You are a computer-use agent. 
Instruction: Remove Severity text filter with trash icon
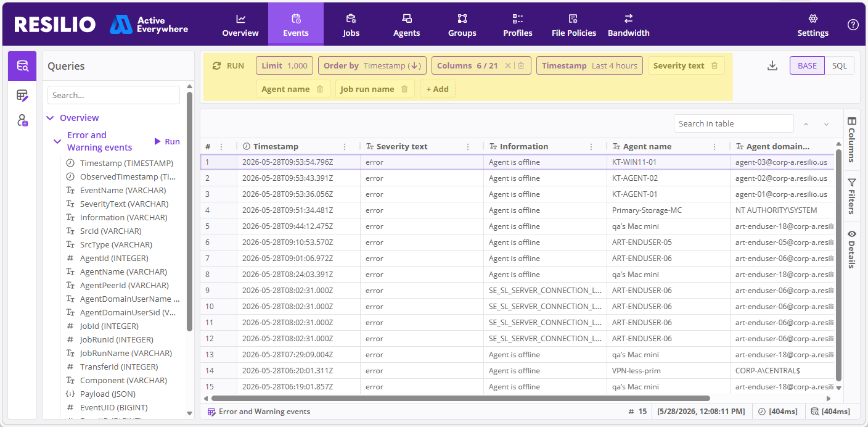pyautogui.click(x=714, y=65)
